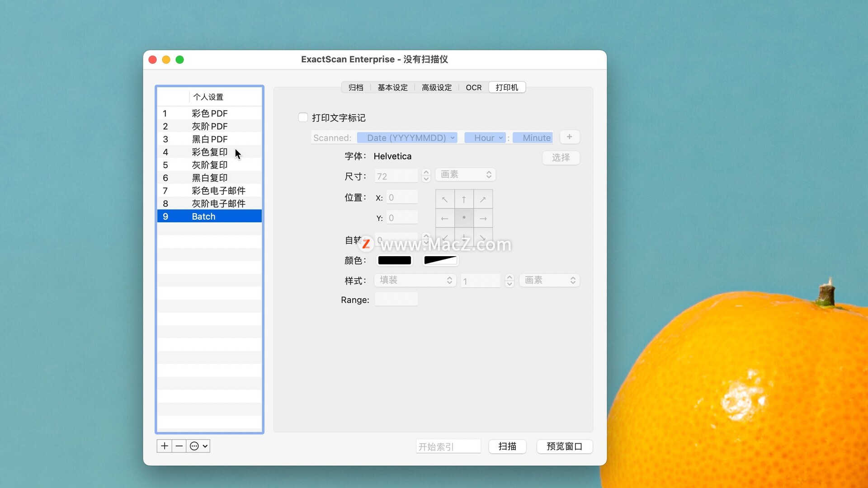Select the Minute token
Screen dimensions: 868x488
[533, 138]
